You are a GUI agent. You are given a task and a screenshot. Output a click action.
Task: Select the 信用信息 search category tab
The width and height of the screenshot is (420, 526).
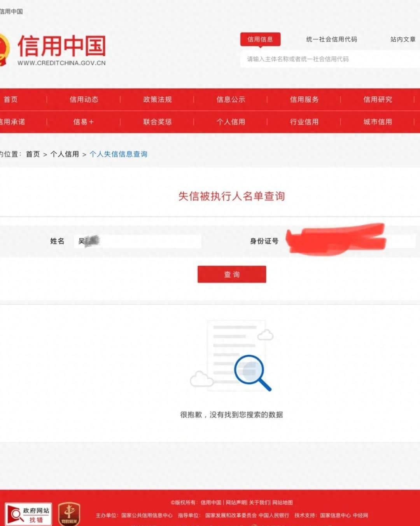(x=261, y=39)
